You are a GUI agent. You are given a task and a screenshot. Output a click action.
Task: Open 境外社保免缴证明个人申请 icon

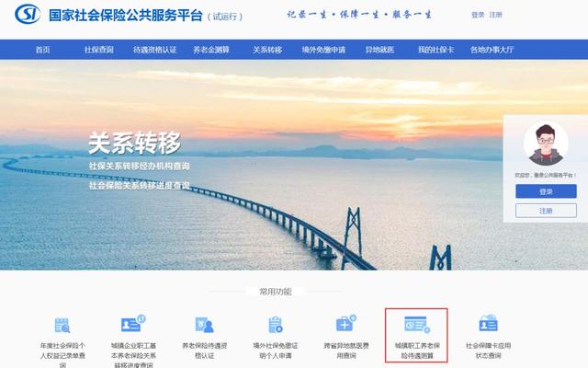point(276,325)
